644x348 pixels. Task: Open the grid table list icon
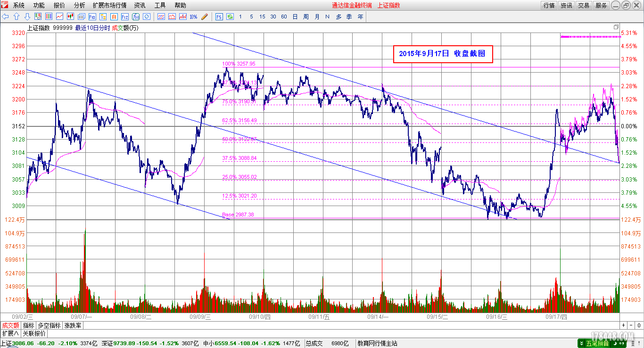point(49,17)
